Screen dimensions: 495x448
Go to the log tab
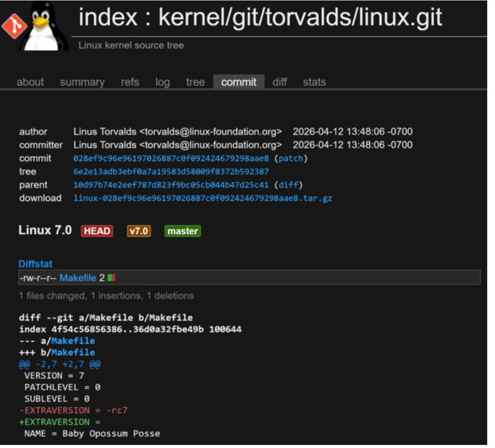pyautogui.click(x=162, y=82)
